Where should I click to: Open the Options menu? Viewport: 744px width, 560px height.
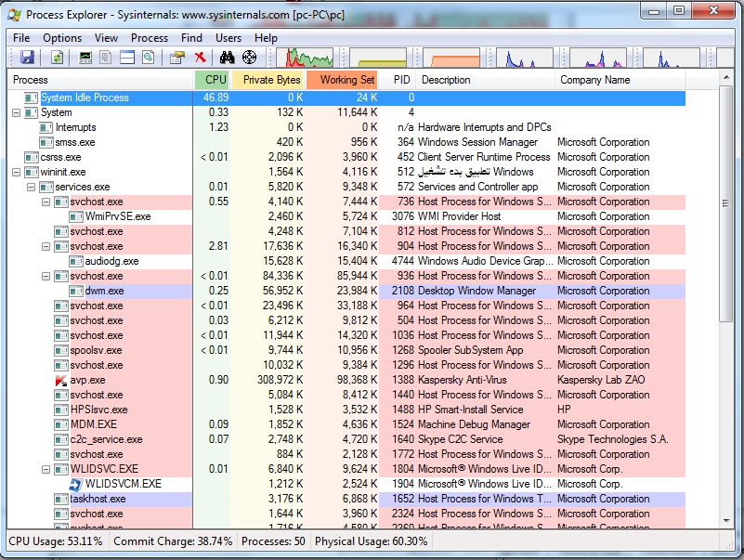(62, 38)
